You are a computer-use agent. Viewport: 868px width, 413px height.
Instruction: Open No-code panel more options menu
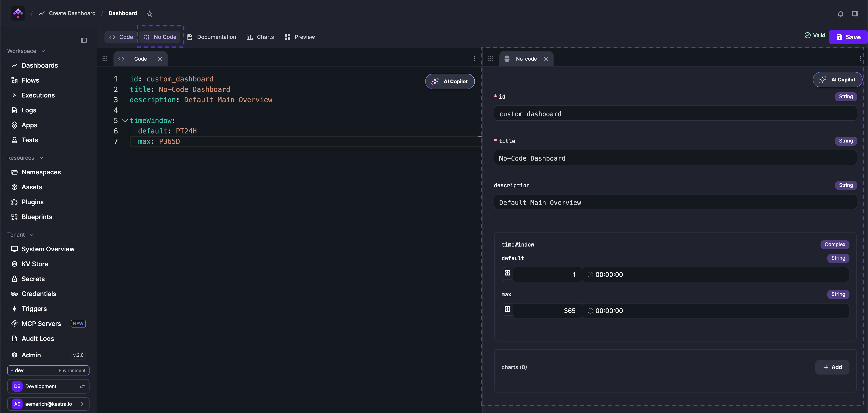[x=860, y=59]
